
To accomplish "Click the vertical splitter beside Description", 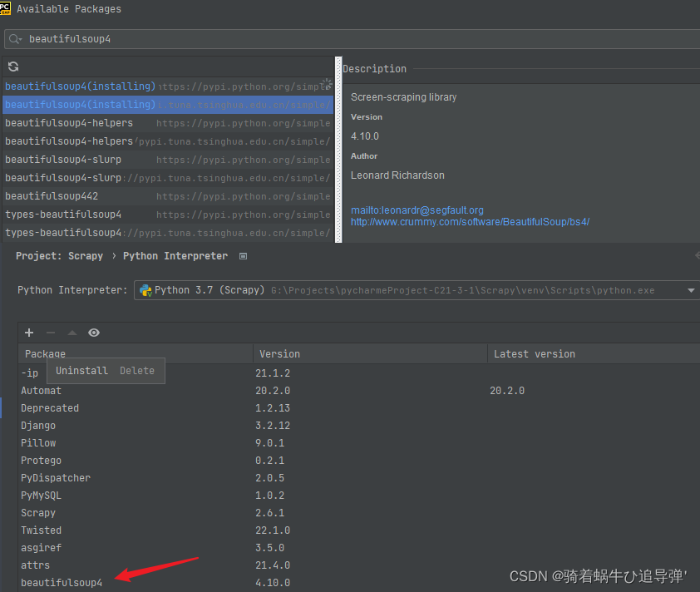I will (338, 150).
